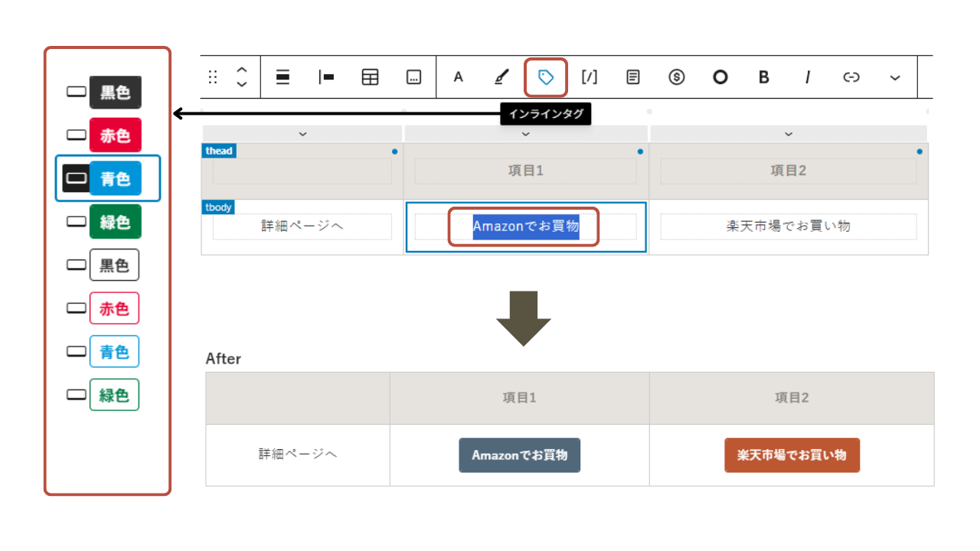Screen dimensions: 980x551
Task: Open the edit table icon
Action: click(371, 77)
